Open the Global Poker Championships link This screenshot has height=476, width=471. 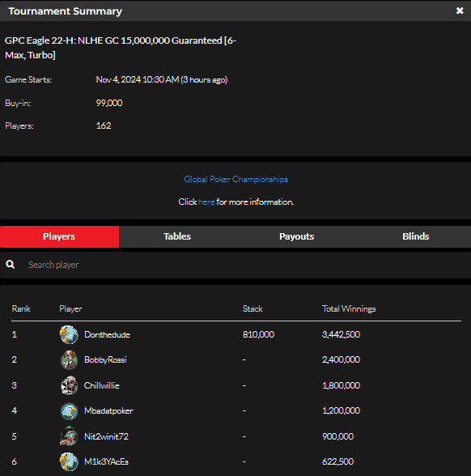coord(235,179)
